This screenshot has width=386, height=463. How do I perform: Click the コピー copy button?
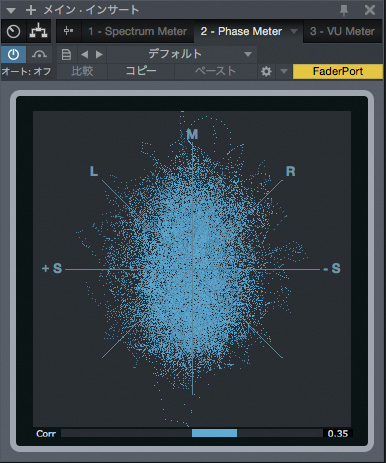[x=141, y=71]
